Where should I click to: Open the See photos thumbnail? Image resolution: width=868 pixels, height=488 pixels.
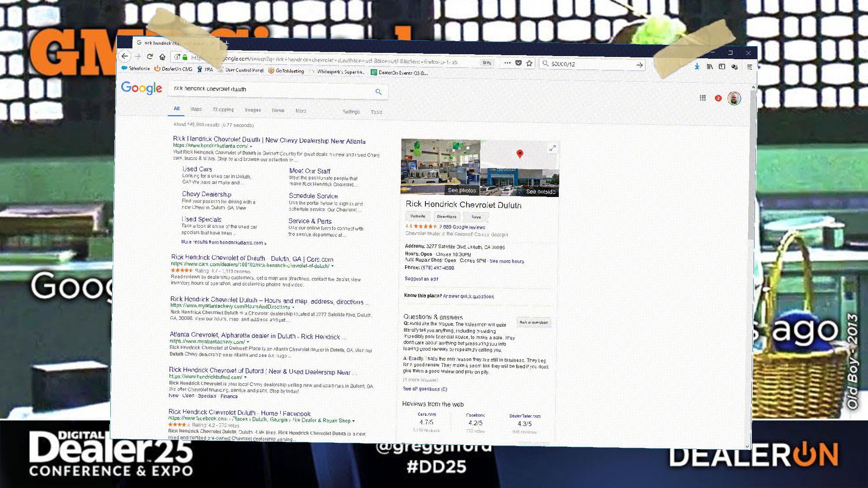pos(440,167)
